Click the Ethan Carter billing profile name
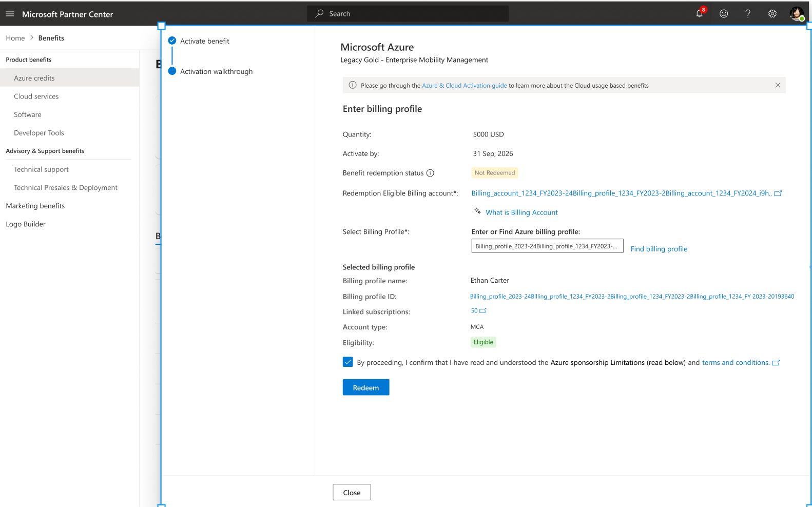The width and height of the screenshot is (812, 507). 490,281
